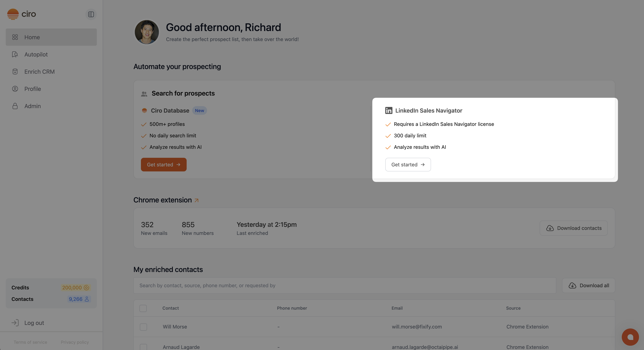Image resolution: width=644 pixels, height=350 pixels.
Task: Click the contacts person icon
Action: click(87, 299)
